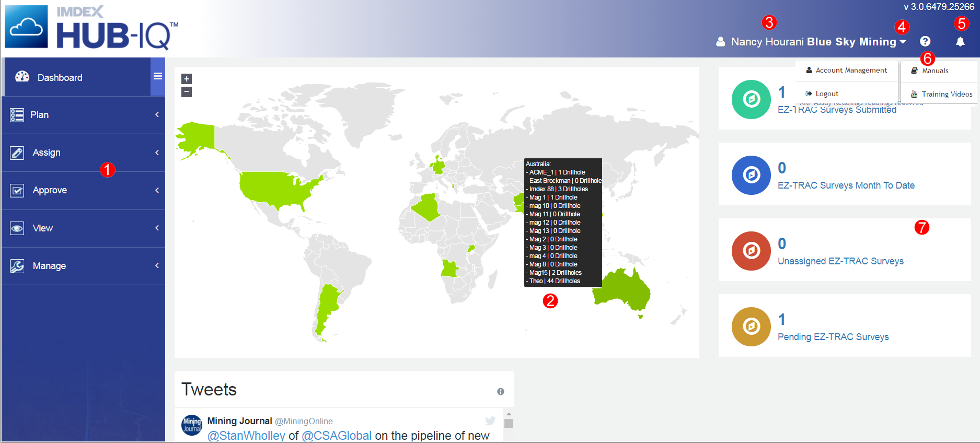Click the Training Videos icon
This screenshot has height=443, width=980.
pos(914,94)
